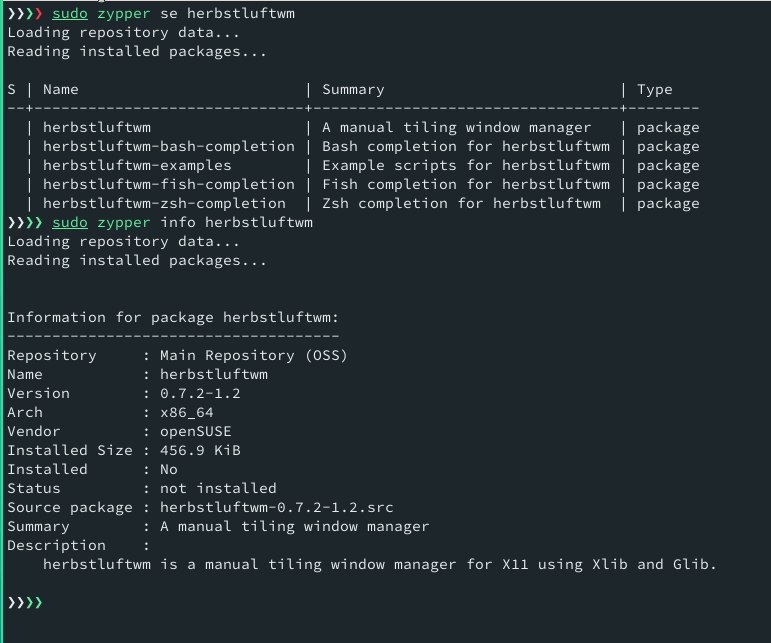The width and height of the screenshot is (771, 643).
Task: Click the prompt arrows before 'zypper se'
Action: [x=25, y=14]
